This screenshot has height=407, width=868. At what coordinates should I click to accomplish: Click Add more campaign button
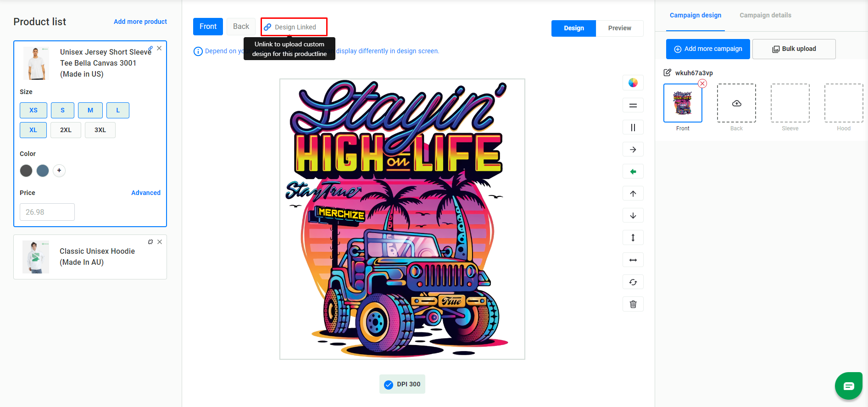click(x=708, y=49)
